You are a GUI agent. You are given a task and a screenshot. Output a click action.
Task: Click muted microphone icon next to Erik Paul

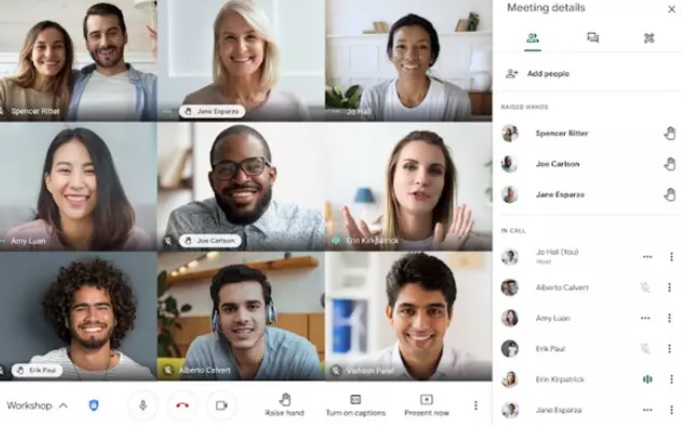click(645, 349)
